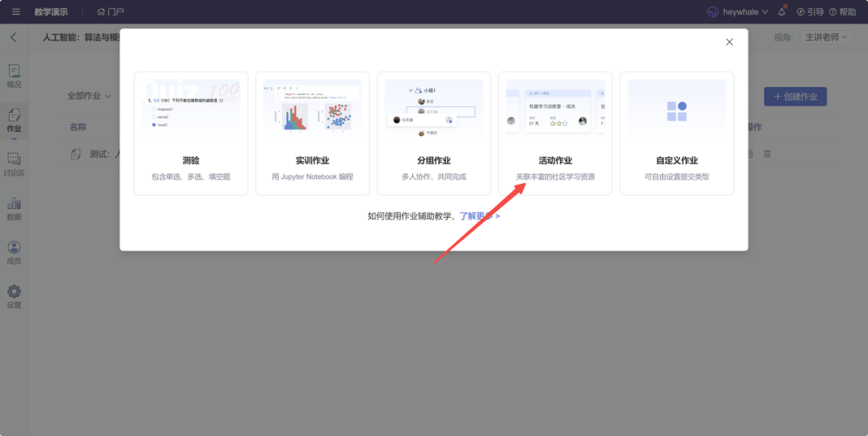Open the 引导 guide
This screenshot has width=868, height=436.
(810, 11)
